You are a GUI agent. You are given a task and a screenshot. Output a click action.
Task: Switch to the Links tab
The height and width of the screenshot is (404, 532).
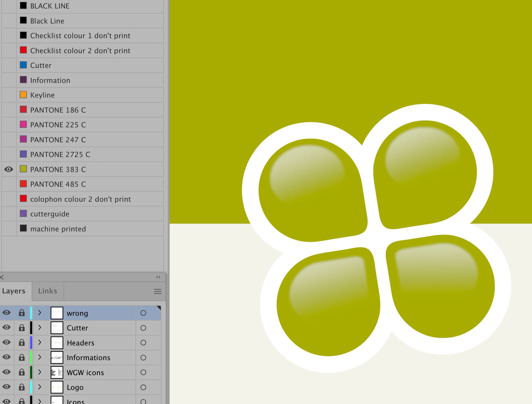pyautogui.click(x=47, y=291)
